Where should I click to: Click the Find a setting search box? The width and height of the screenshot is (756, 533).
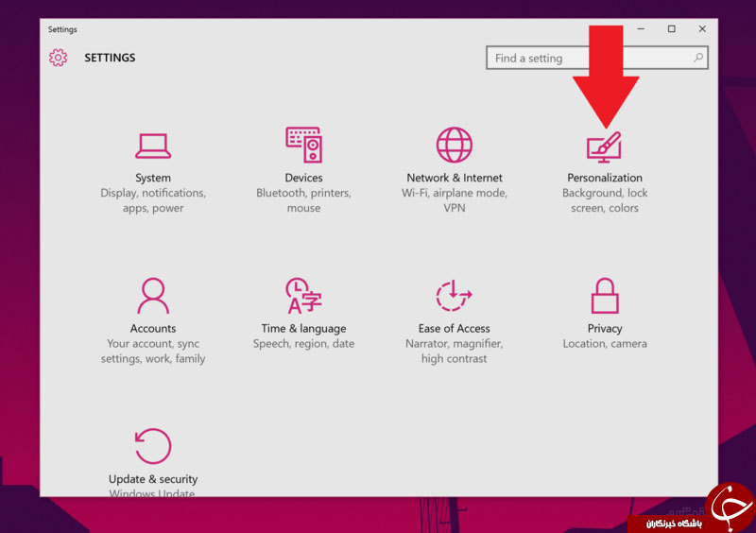pyautogui.click(x=597, y=58)
